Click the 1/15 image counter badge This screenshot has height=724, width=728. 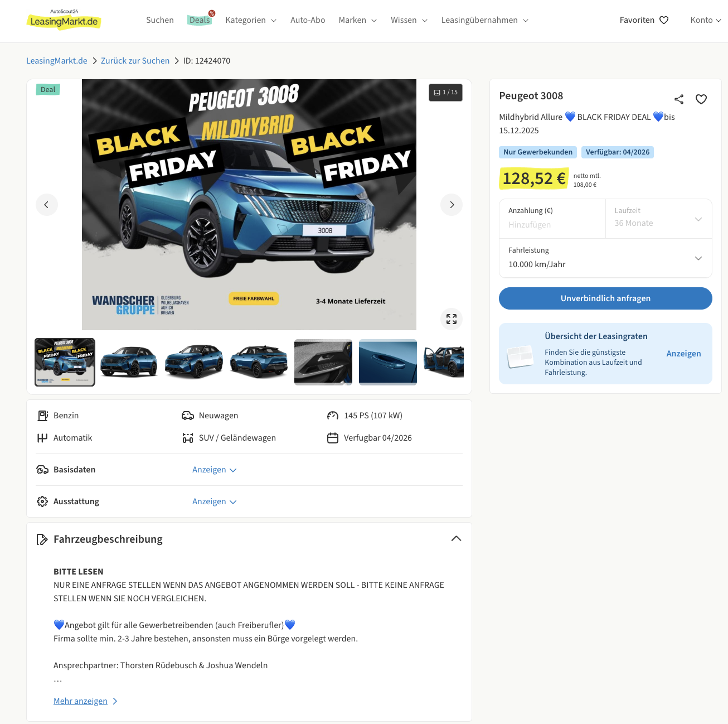tap(445, 93)
